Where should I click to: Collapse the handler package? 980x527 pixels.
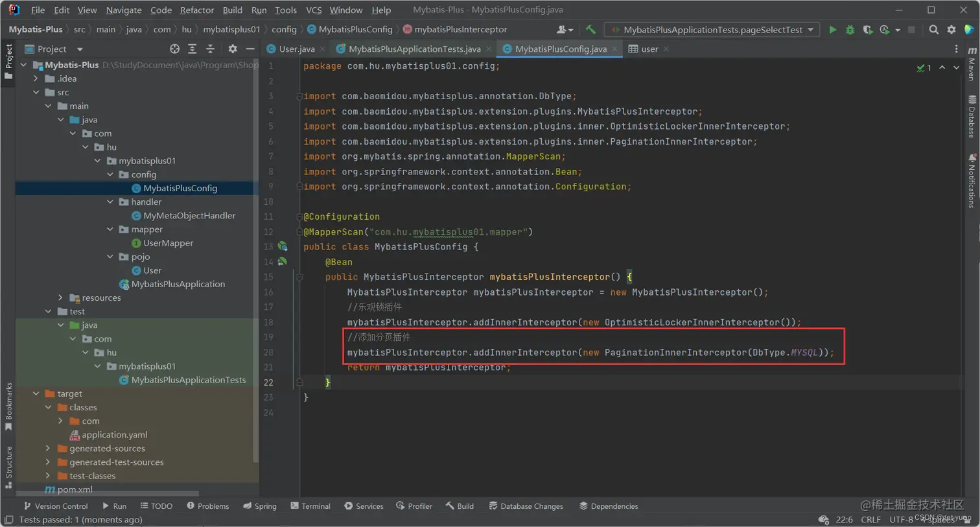click(x=110, y=202)
